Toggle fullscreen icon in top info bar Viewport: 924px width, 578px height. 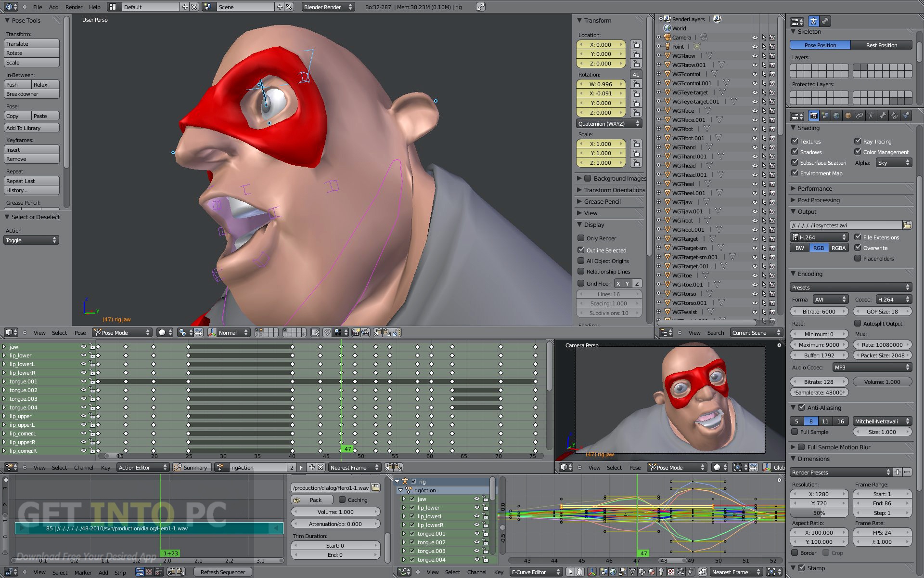[480, 7]
